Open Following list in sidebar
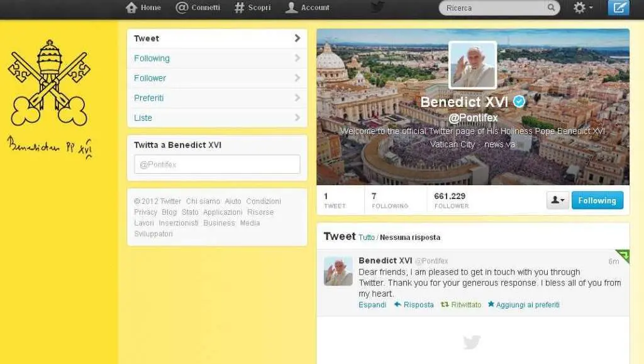 [217, 58]
